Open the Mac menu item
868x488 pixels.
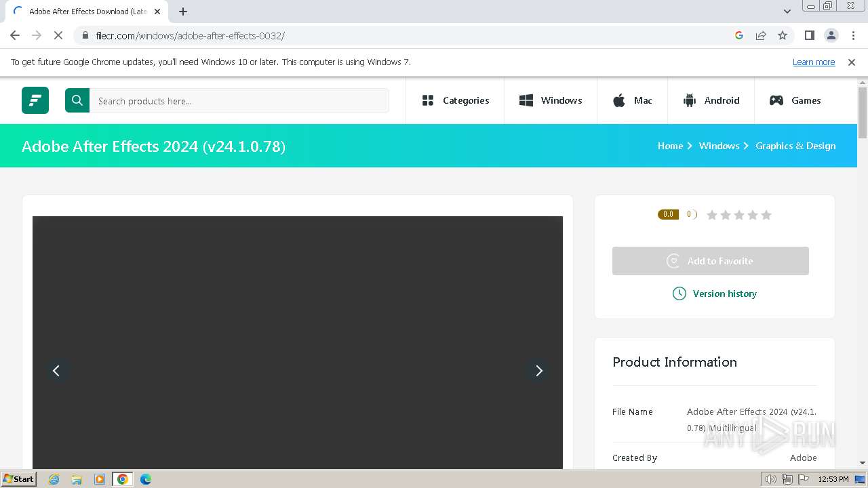633,100
